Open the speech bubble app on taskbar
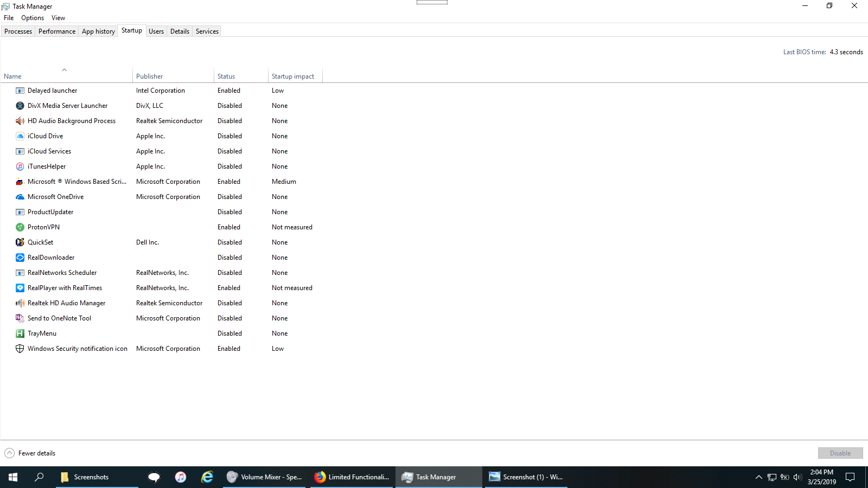The image size is (868, 488). [x=154, y=477]
